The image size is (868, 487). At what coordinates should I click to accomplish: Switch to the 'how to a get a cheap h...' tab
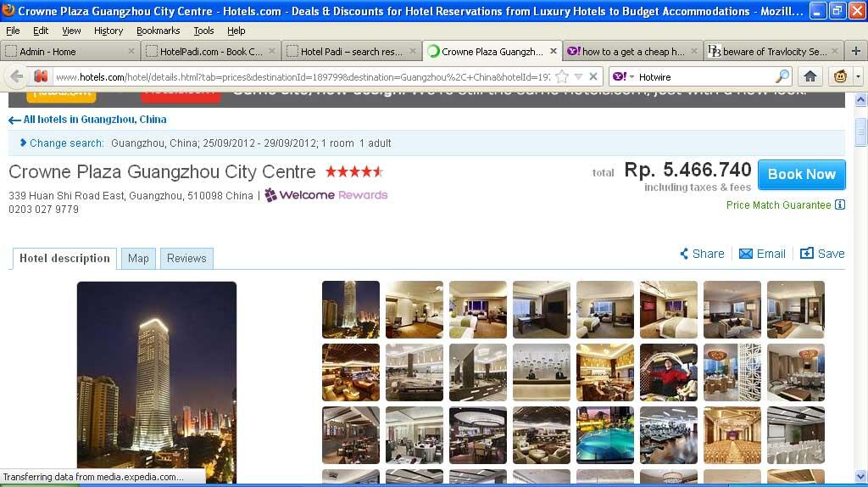632,51
